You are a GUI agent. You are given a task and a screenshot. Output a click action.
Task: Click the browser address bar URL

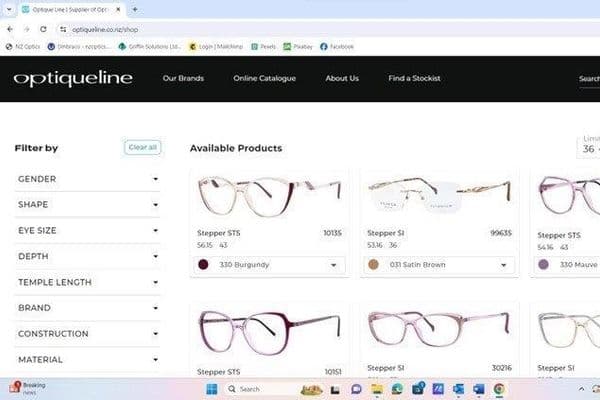[105, 29]
